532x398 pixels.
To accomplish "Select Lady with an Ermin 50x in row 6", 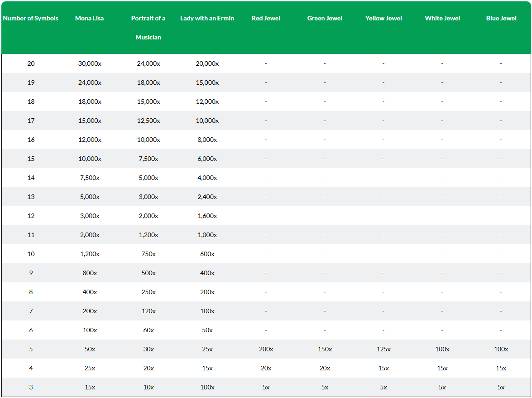I will point(207,330).
